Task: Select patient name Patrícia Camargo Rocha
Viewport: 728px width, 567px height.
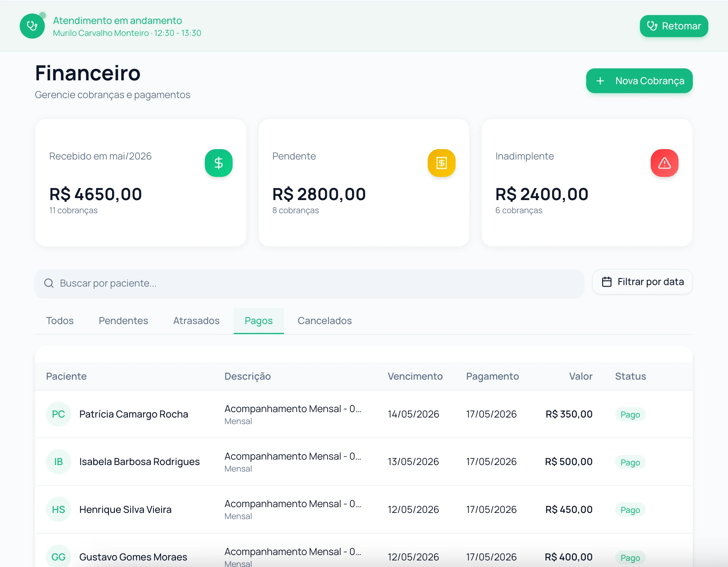Action: tap(133, 414)
